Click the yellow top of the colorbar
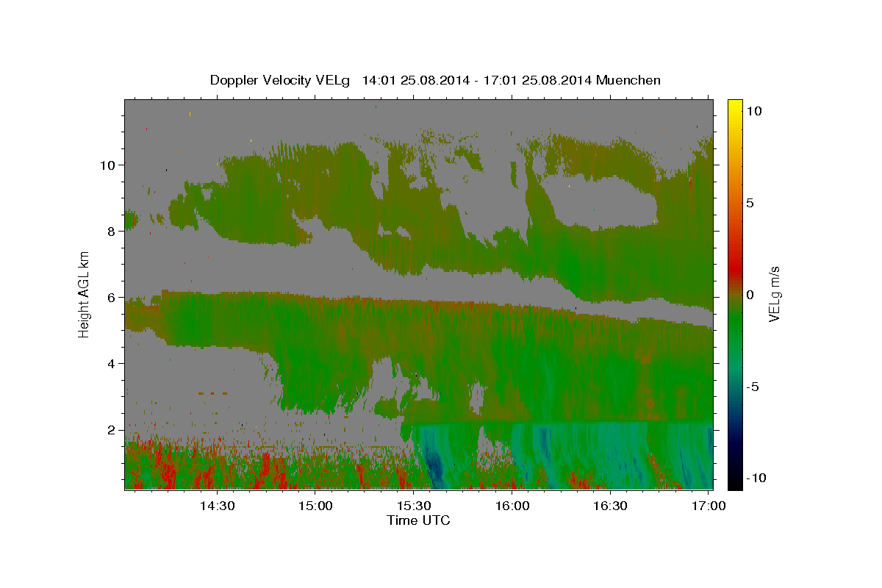The width and height of the screenshot is (882, 588). pyautogui.click(x=734, y=107)
